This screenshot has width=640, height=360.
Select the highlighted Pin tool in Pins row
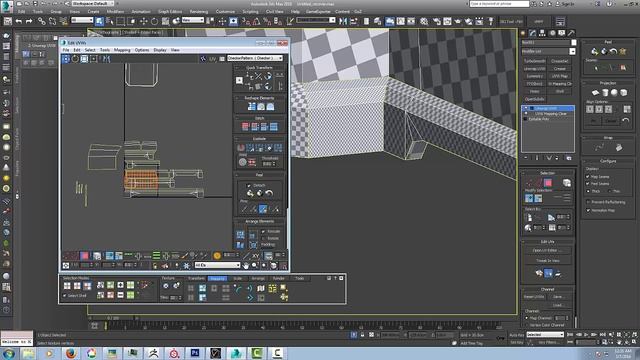[263, 209]
